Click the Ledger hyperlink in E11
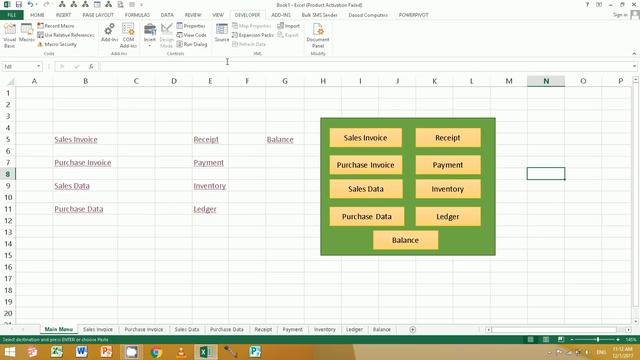Screen dimensions: 640x360 pos(205,209)
